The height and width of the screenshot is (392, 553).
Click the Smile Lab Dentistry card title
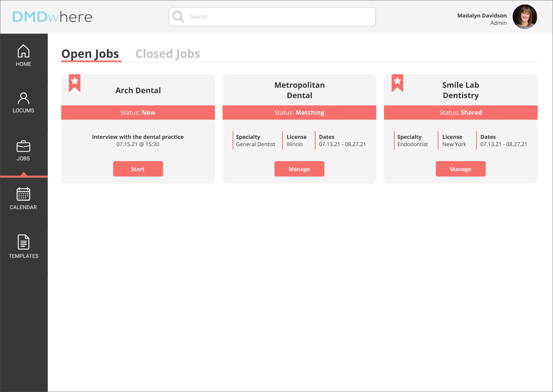[x=460, y=90]
